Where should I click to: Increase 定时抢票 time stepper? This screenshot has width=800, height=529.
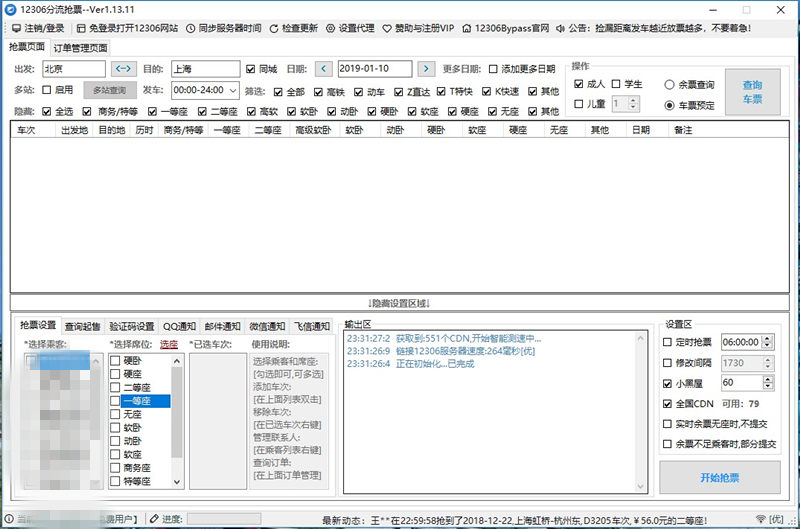click(767, 338)
